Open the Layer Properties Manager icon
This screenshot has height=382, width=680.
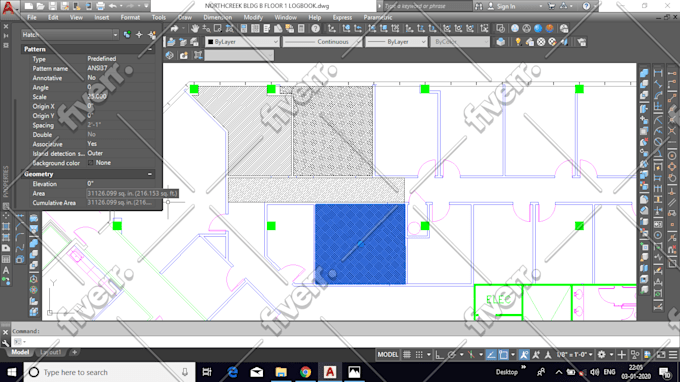(171, 42)
